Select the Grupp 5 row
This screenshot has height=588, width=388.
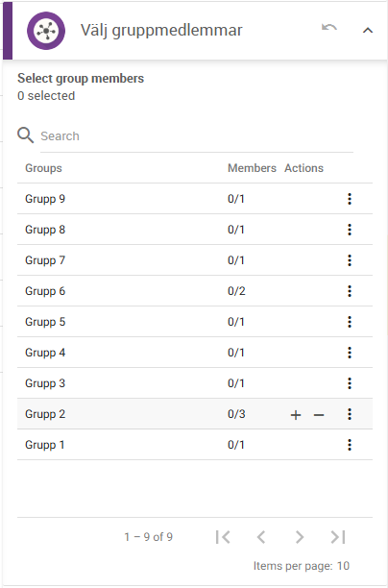pyautogui.click(x=195, y=322)
